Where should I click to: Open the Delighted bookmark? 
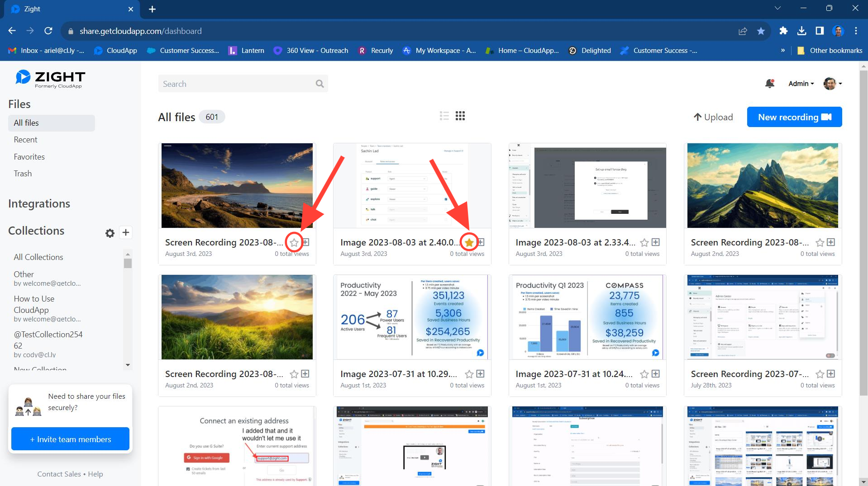point(590,50)
